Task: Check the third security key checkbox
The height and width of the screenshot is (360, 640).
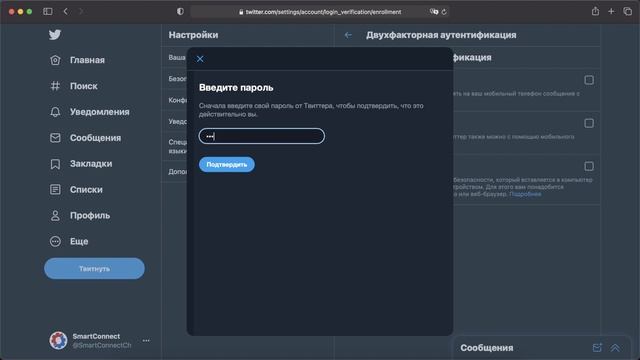Action: tap(589, 166)
